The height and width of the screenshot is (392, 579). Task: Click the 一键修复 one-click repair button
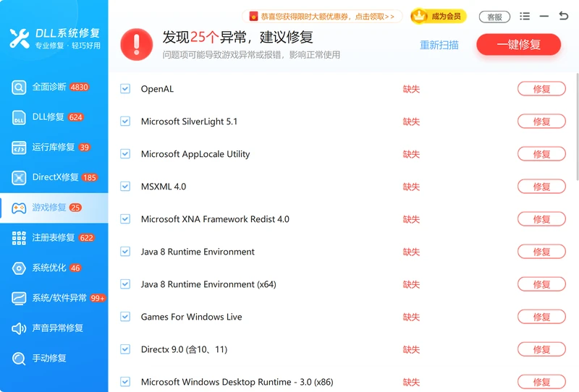[518, 45]
